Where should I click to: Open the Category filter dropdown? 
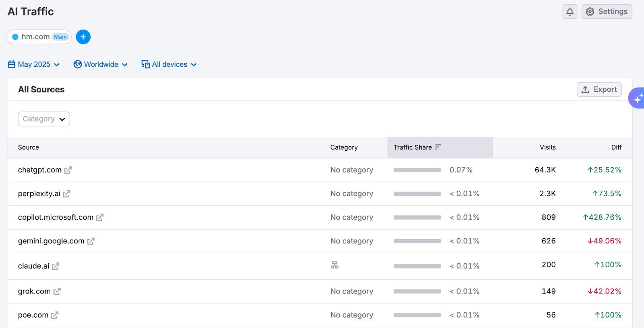pos(44,119)
